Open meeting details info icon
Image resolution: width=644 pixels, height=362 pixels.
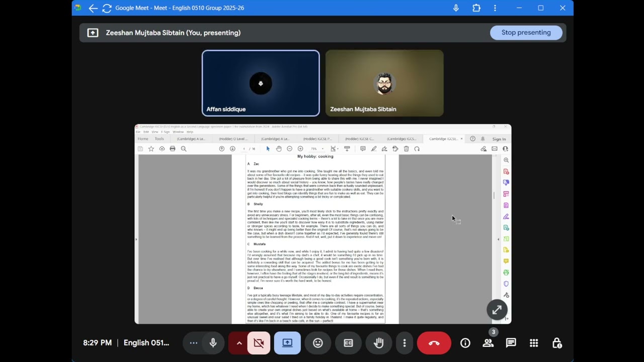click(x=465, y=343)
